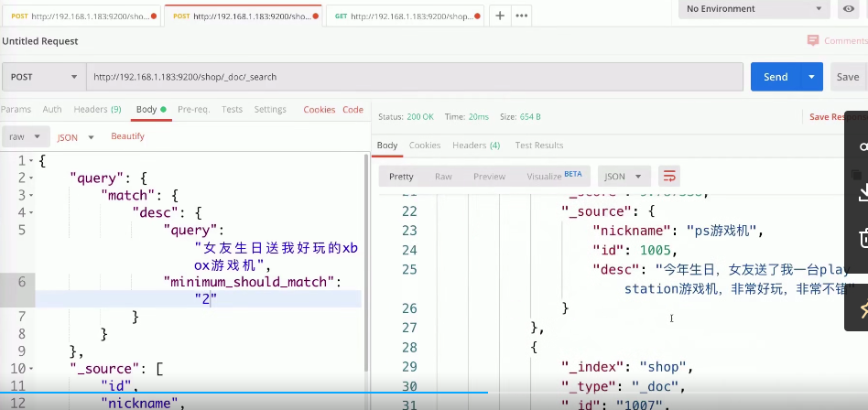Switch response view to Pretty
This screenshot has width=868, height=410.
coord(401,177)
